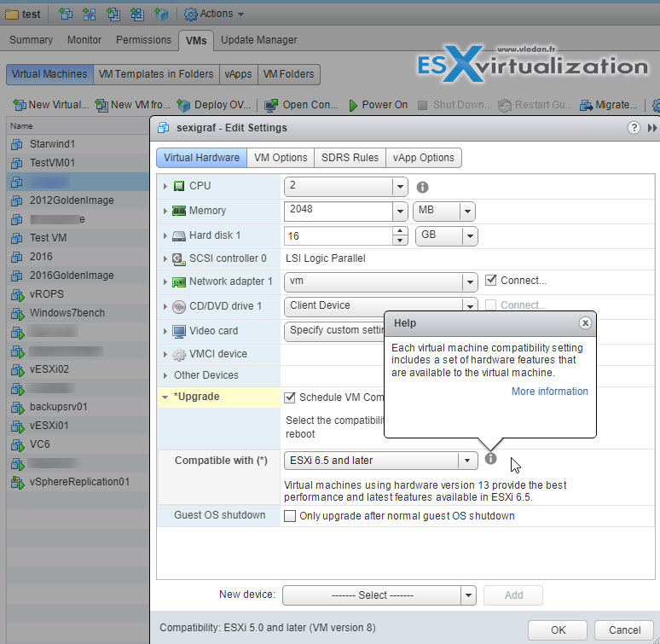Open the Network adapter vm network dropdown
Screen dimensions: 660x644
coord(470,282)
